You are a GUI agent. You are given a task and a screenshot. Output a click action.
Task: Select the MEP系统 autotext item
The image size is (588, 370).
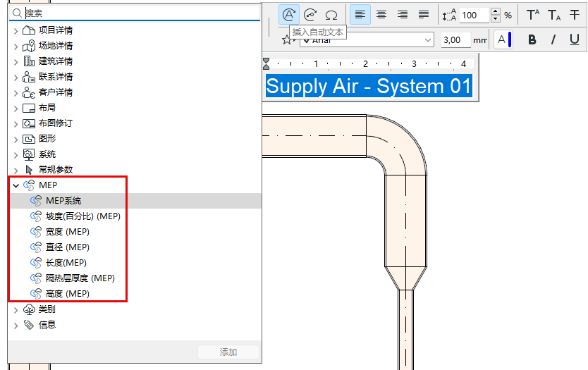[135, 201]
